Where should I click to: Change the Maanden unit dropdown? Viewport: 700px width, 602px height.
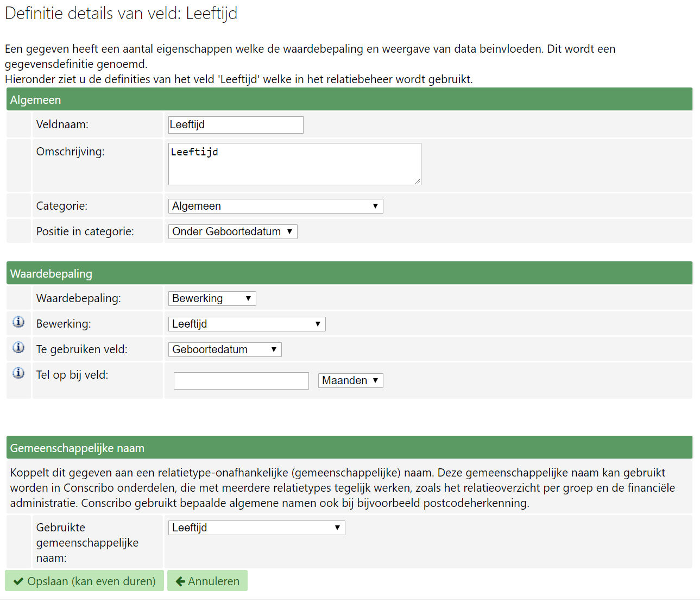click(x=350, y=381)
